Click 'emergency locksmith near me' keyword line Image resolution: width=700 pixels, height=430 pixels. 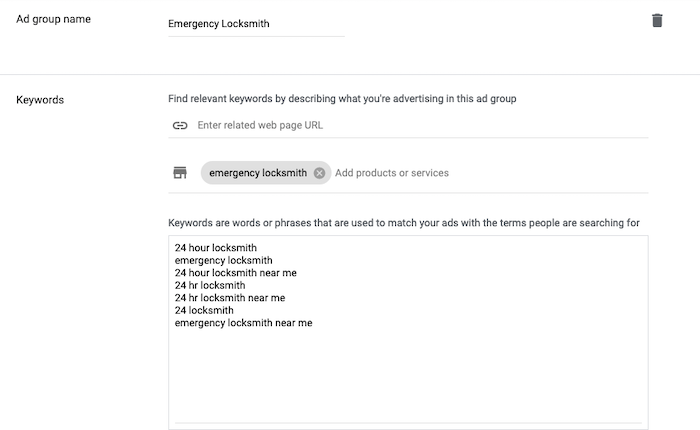[243, 323]
